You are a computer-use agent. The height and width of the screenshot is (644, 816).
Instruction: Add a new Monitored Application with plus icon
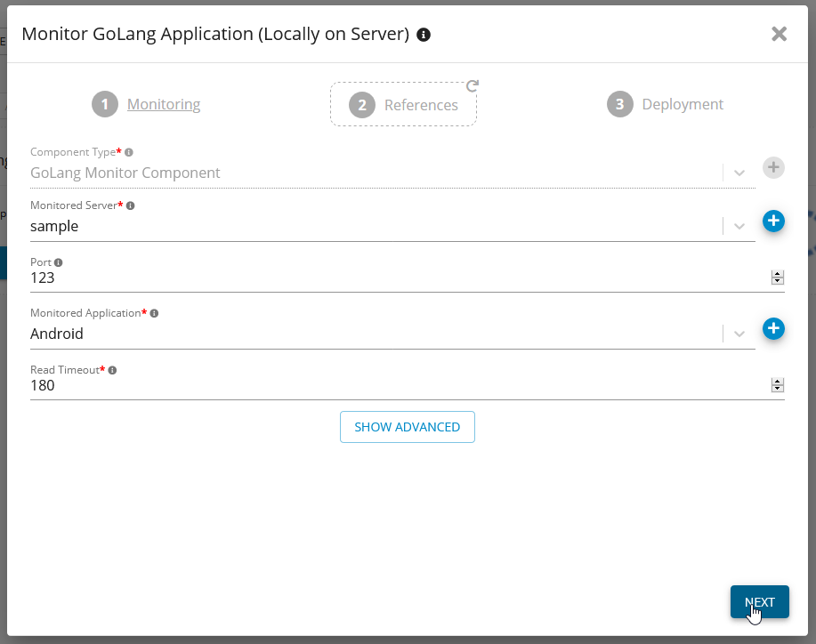773,329
